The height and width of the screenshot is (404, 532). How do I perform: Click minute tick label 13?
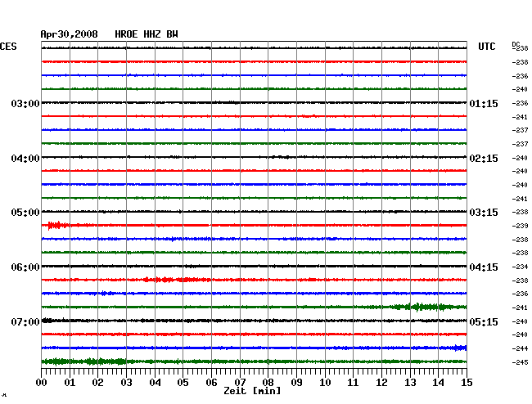[410, 383]
